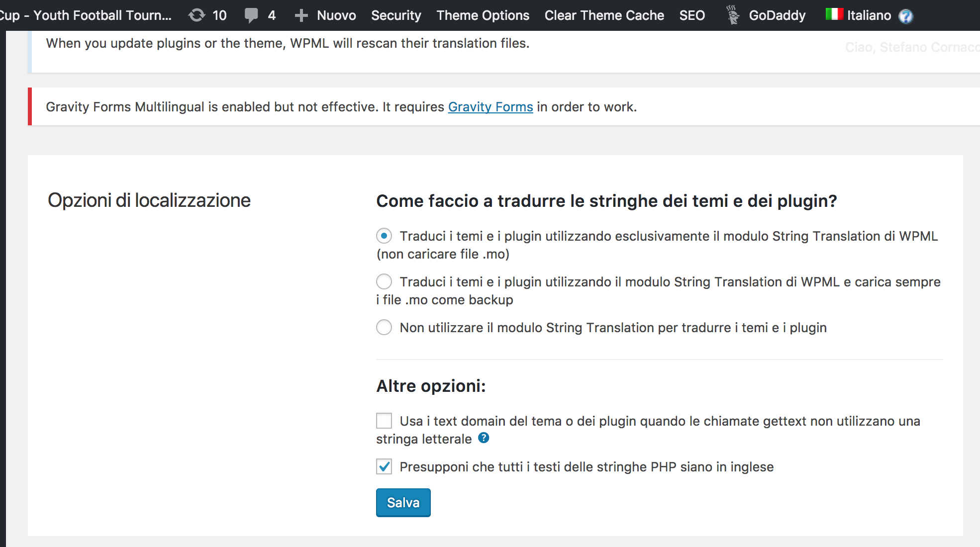The height and width of the screenshot is (547, 980).
Task: Click the plus icon beside Nuovo
Action: (x=301, y=15)
